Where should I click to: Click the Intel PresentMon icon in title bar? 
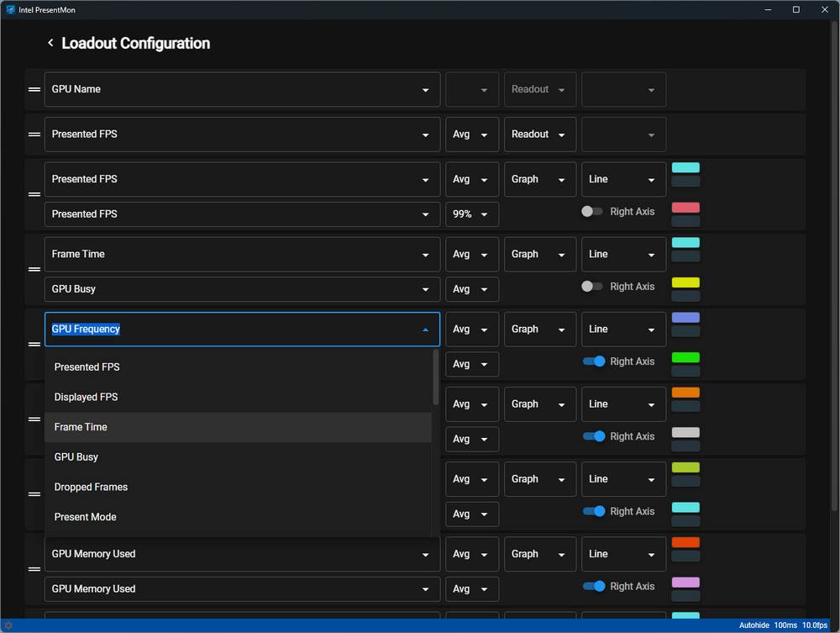coord(8,9)
